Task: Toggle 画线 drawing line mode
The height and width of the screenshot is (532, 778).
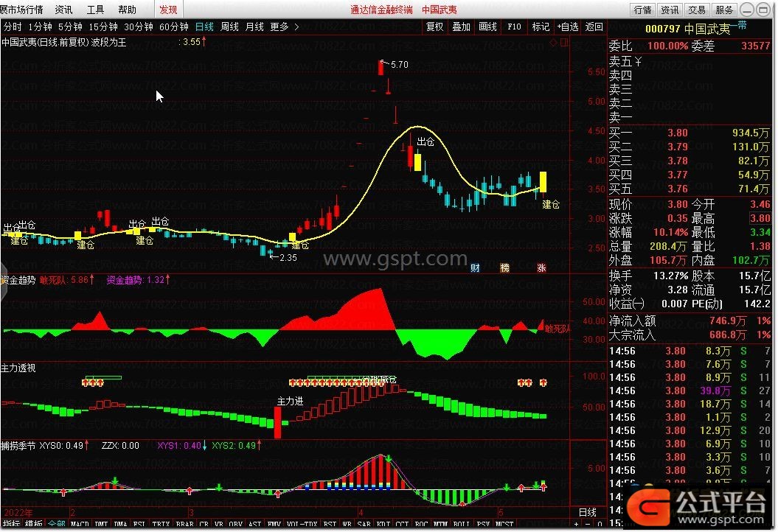Action: point(487,27)
